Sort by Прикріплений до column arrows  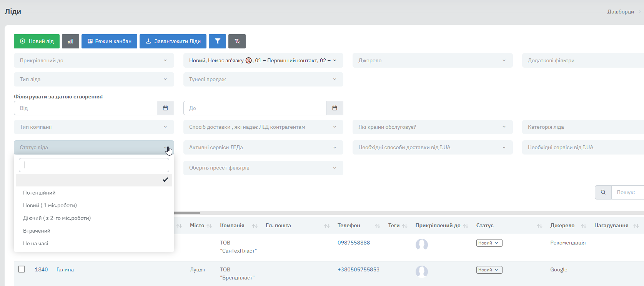[466, 226]
